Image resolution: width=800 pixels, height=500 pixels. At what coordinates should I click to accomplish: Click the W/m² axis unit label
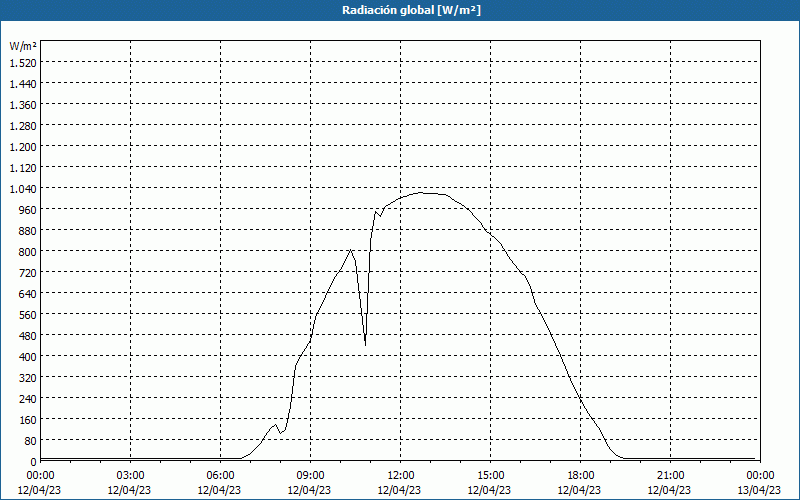tap(23, 46)
